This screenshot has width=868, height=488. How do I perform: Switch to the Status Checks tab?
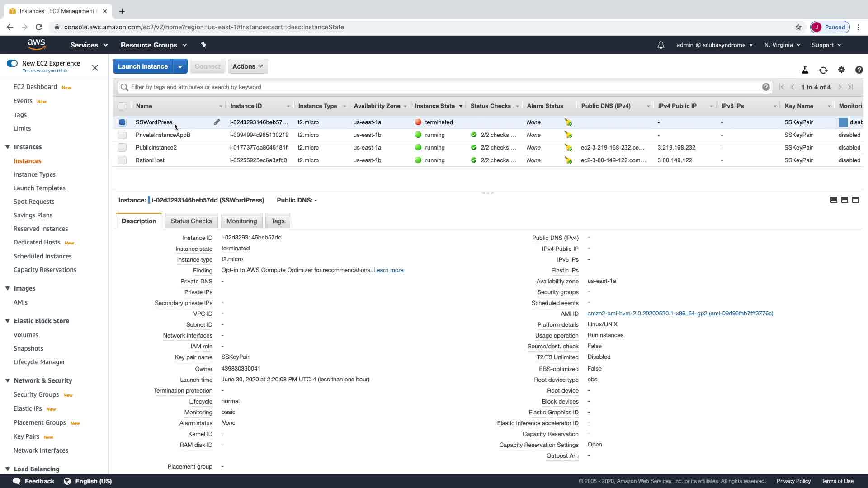tap(191, 221)
